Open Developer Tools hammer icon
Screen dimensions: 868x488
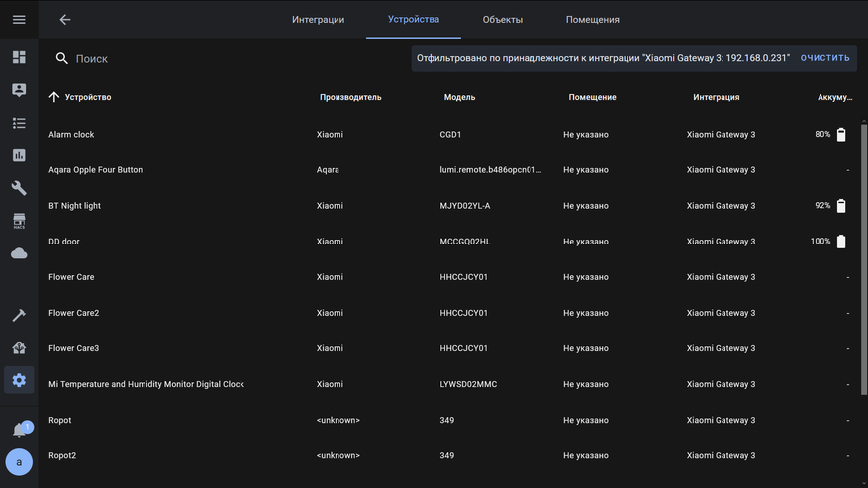[x=19, y=315]
